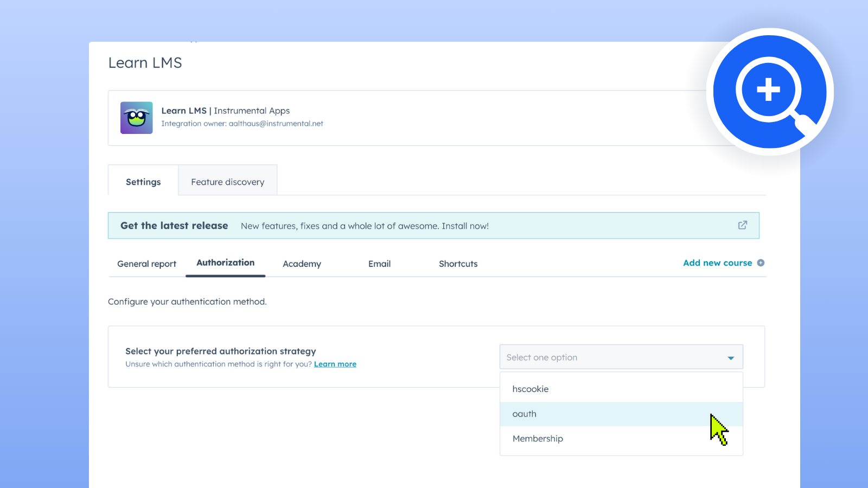Follow the 'Learn more' link

[x=335, y=364]
